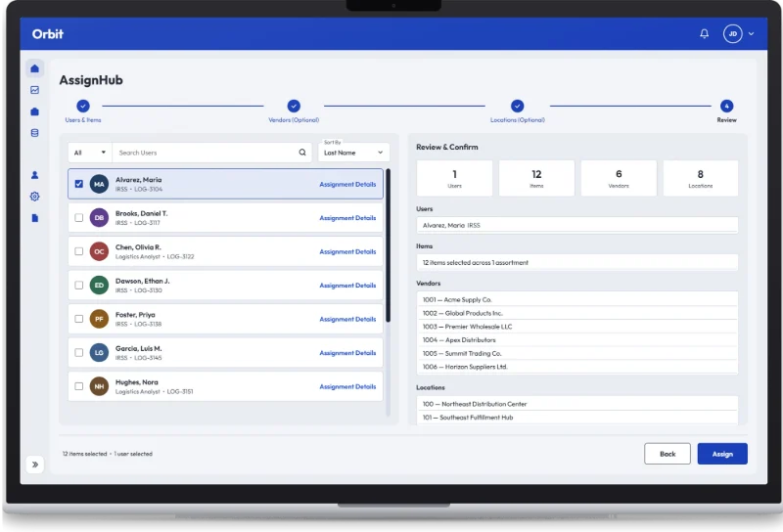Click '12 items selected across 1 assortment'
Screen dimensions: 783x532
tap(577, 262)
